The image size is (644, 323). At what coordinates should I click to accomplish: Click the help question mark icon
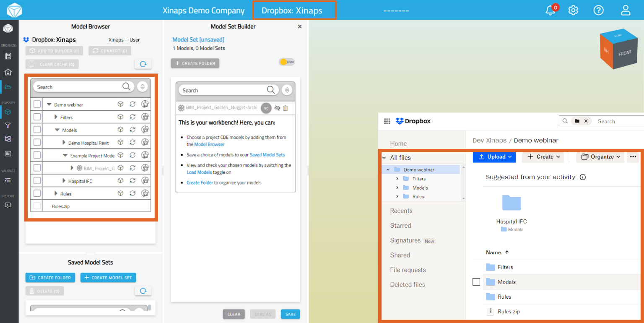[x=598, y=10]
